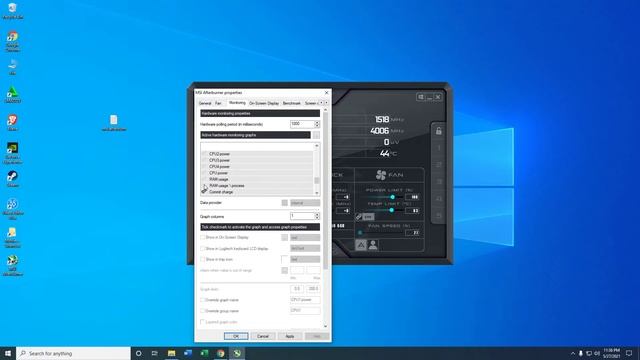640x360 pixels.
Task: Click the profile lock icon in Afterburner
Action: coord(438,131)
